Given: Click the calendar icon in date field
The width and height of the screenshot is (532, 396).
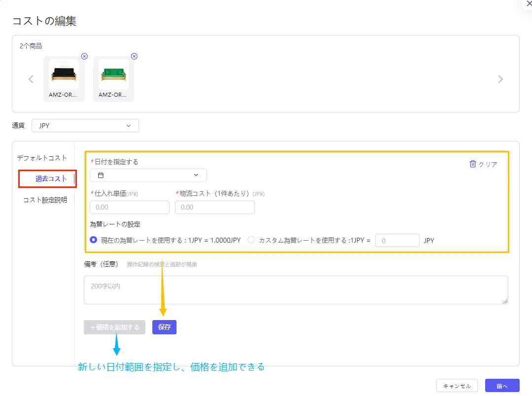Looking at the screenshot, I should point(101,175).
